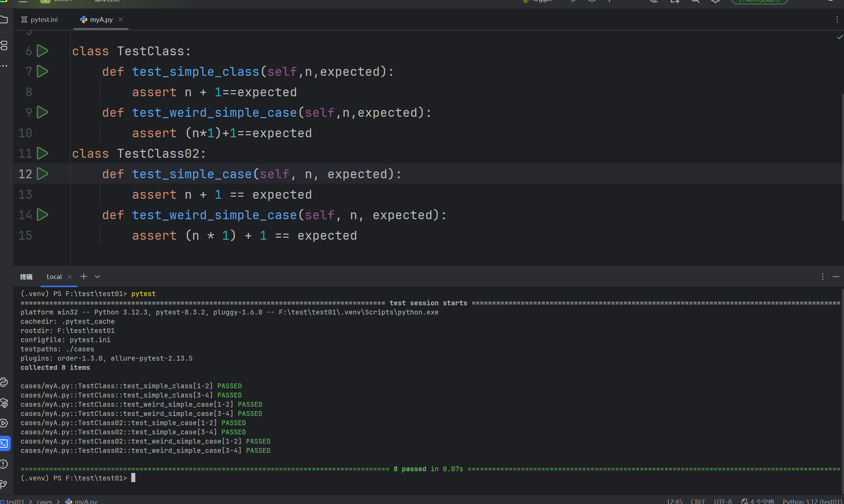Viewport: 844px width, 504px height.
Task: Open terminal panel options menu
Action: (x=822, y=277)
